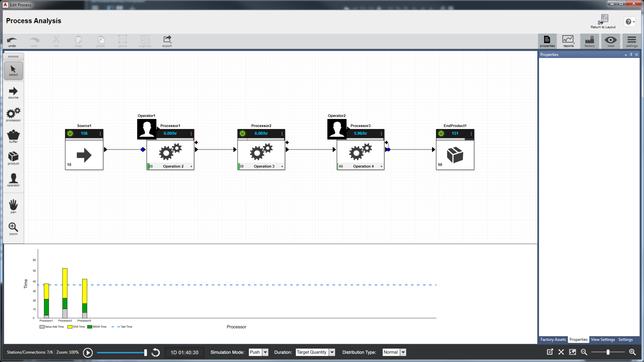The height and width of the screenshot is (362, 644).
Task: Switch to View Settings tab
Action: pyautogui.click(x=603, y=340)
